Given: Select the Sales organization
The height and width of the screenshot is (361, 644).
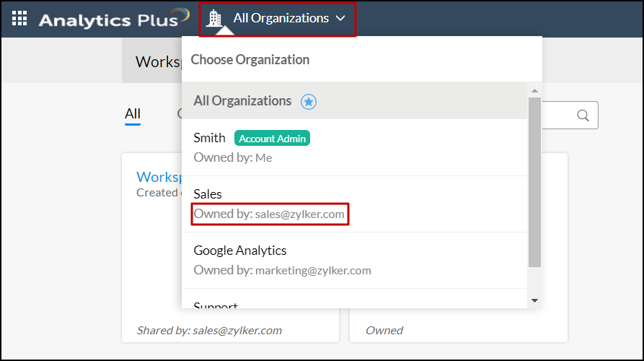Looking at the screenshot, I should (208, 194).
